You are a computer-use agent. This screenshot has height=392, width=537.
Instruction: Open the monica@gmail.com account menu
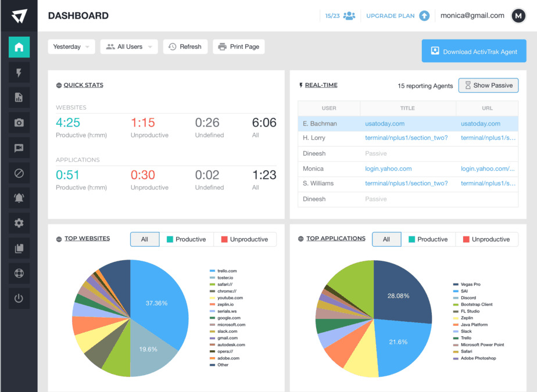473,16
